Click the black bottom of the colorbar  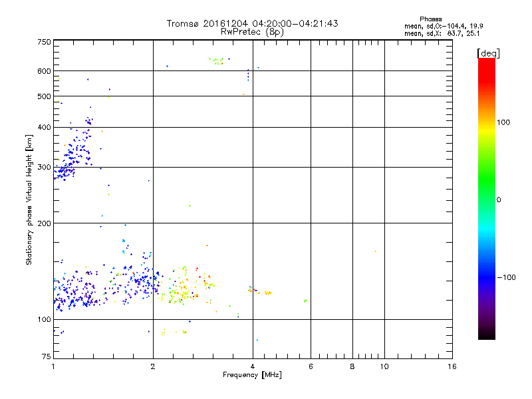(487, 335)
